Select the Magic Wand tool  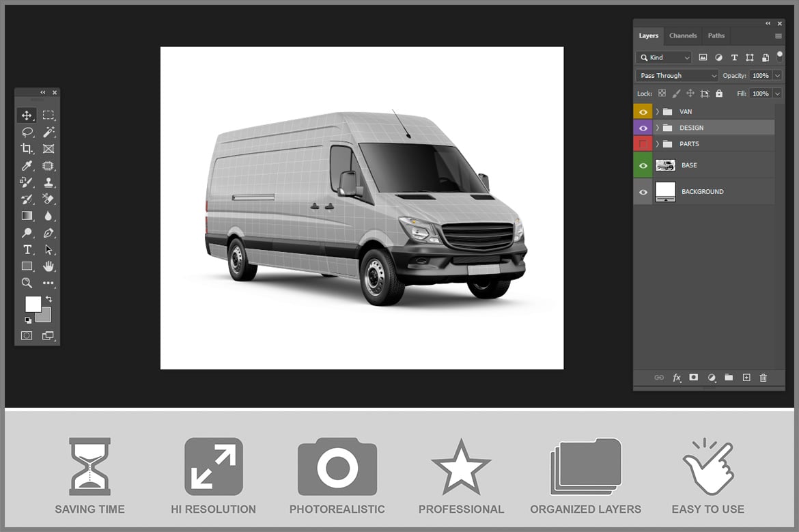coord(48,132)
